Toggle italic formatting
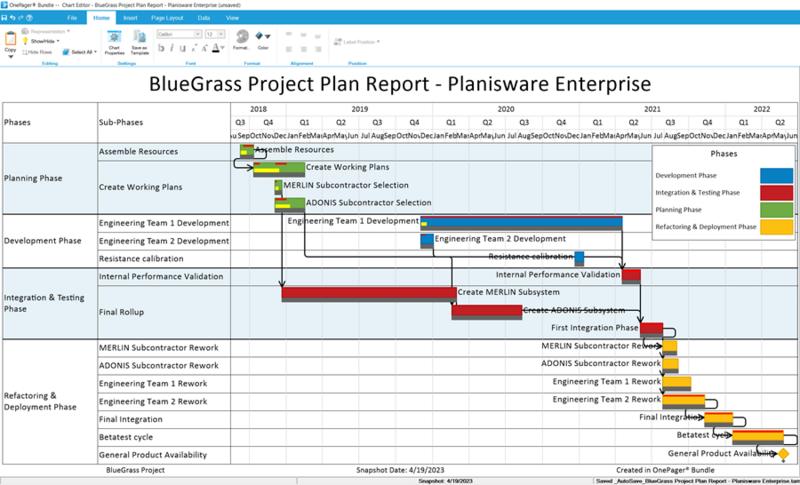This screenshot has width=800, height=485. [171, 48]
